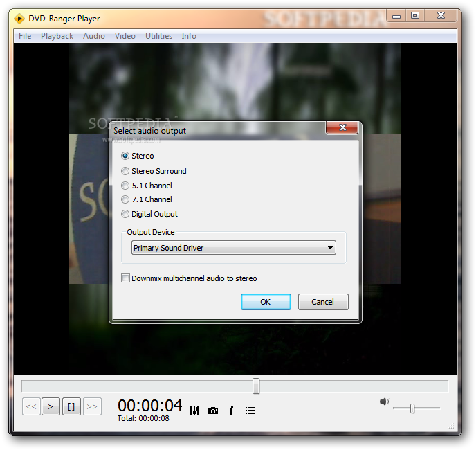Click the Cancel button

click(x=323, y=302)
